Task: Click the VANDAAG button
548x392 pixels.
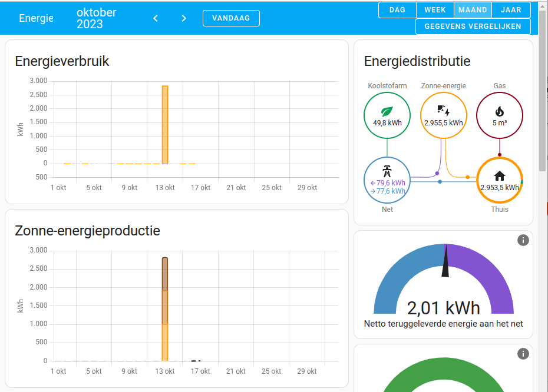Action: (231, 18)
